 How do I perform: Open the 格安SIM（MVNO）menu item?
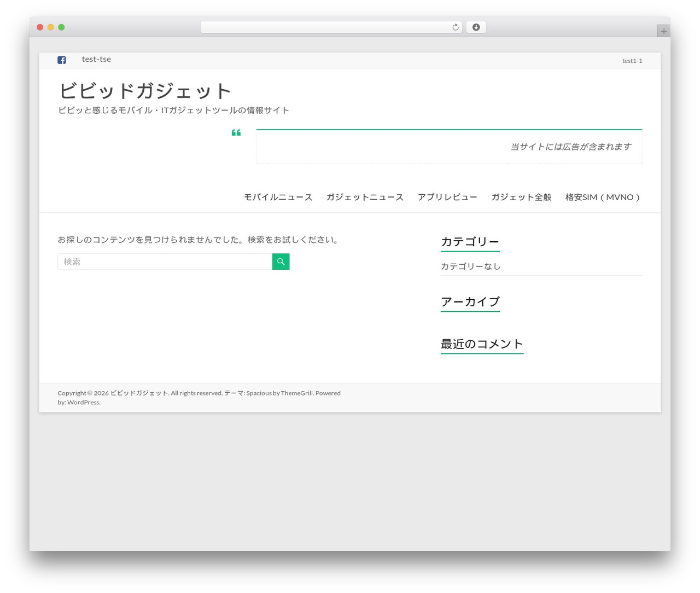tap(603, 197)
